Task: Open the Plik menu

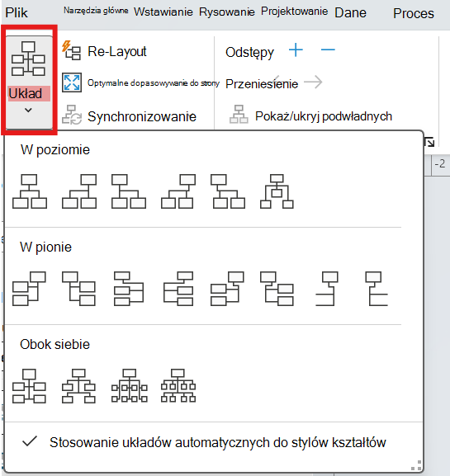Action: [x=17, y=12]
